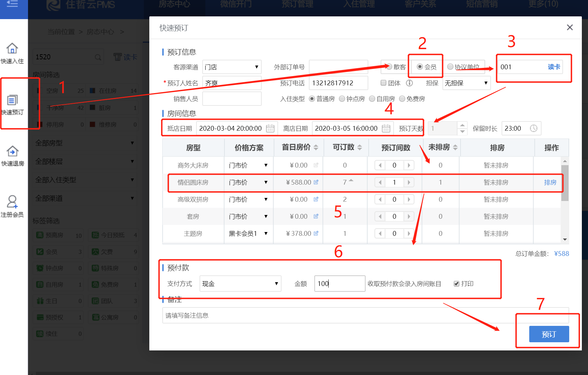Open price plan dropdown for 商务大床房
The image size is (588, 375).
point(248,165)
